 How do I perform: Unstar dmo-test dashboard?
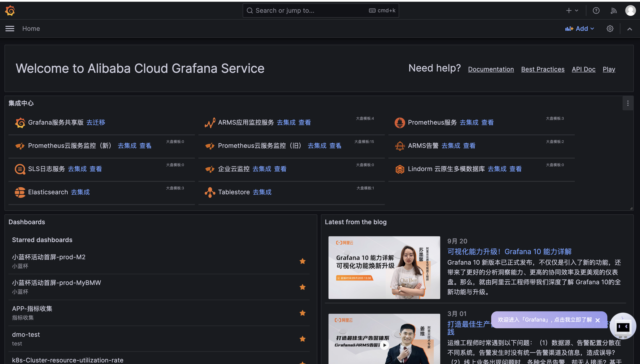click(302, 339)
